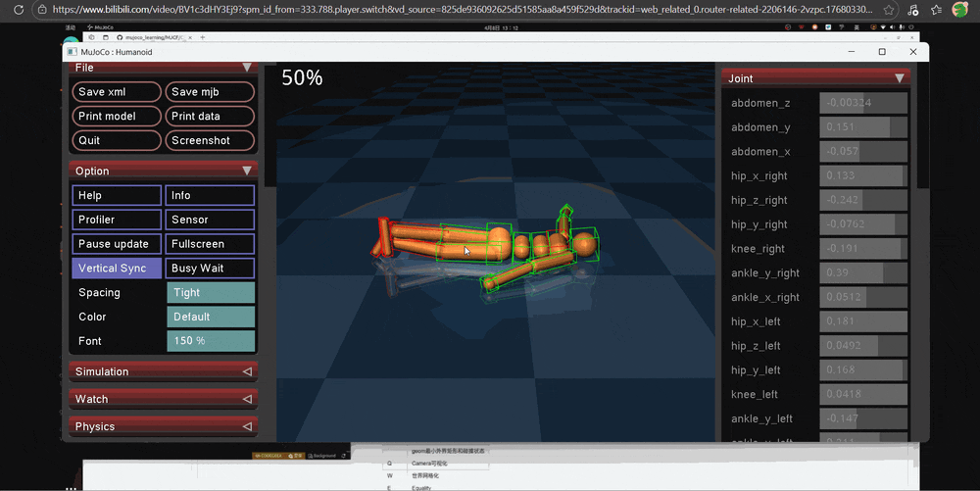Bookmark this page with the star icon
The width and height of the screenshot is (980, 491).
click(x=888, y=10)
